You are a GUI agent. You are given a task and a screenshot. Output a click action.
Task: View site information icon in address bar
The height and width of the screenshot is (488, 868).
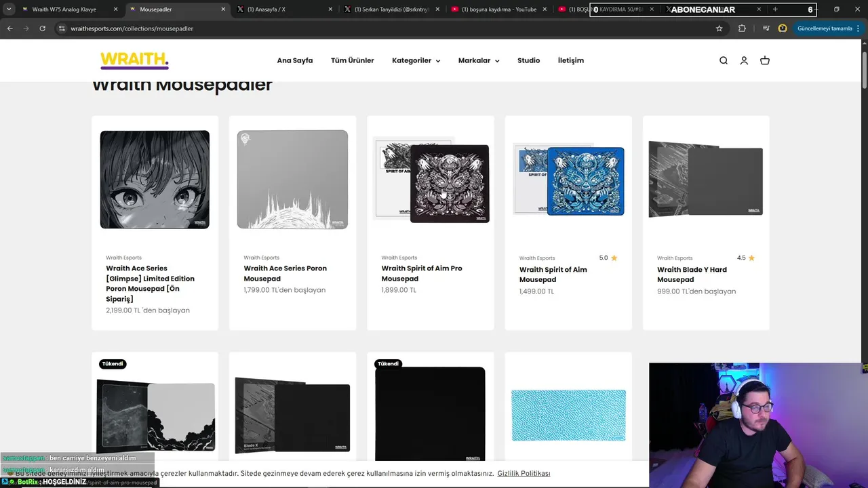(x=62, y=28)
